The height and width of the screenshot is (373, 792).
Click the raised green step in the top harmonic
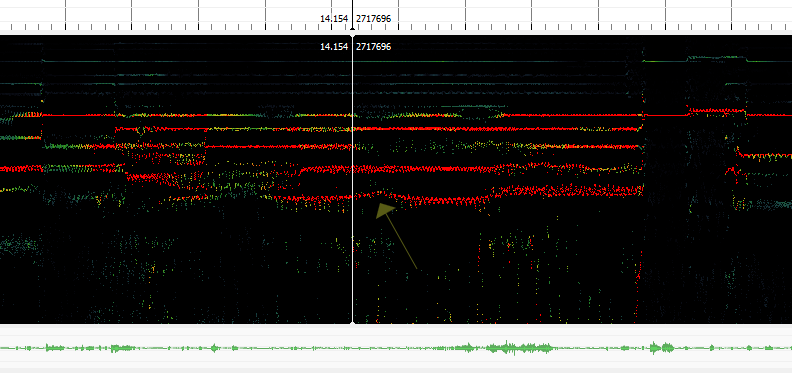(716, 58)
